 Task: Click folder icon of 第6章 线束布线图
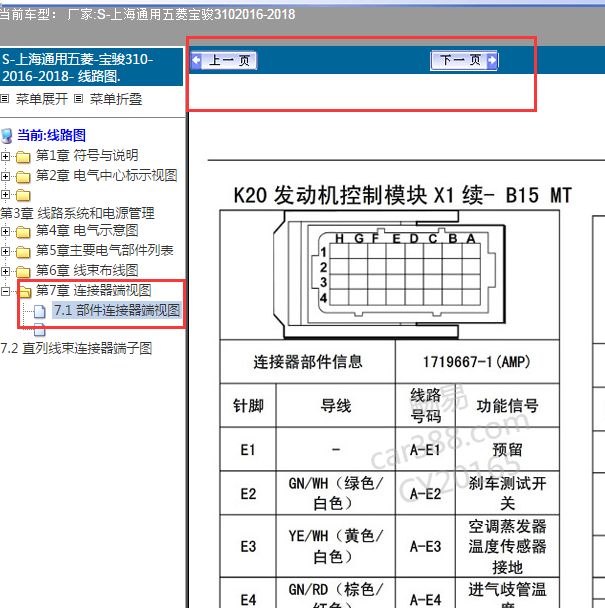tap(23, 271)
